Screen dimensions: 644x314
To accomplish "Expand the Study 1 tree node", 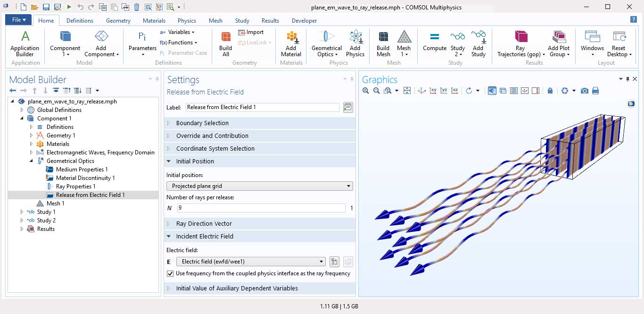I will pos(22,212).
